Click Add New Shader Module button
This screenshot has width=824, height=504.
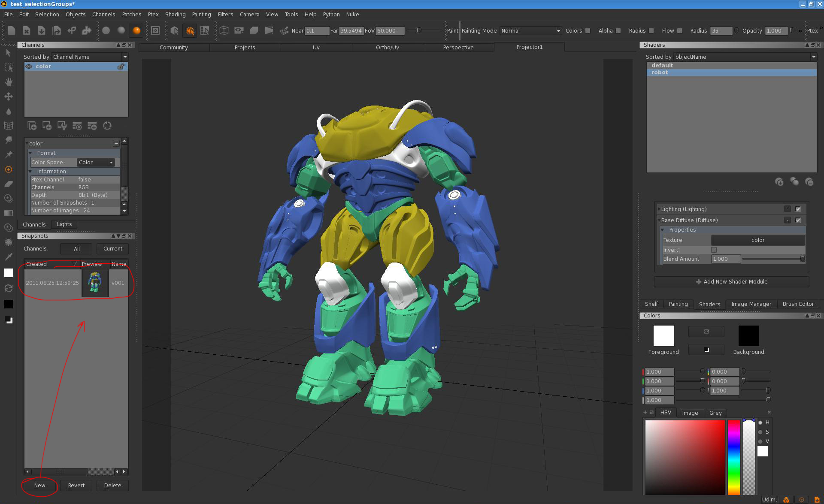[731, 281]
